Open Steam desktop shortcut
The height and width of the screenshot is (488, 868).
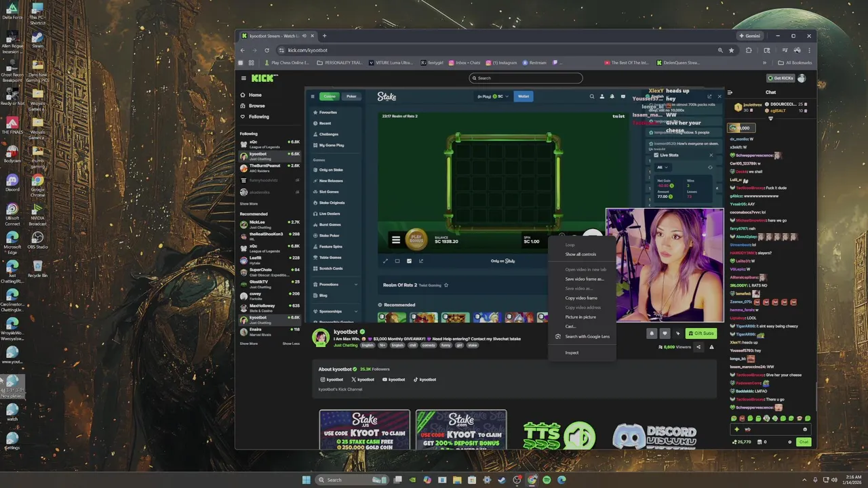tap(37, 40)
